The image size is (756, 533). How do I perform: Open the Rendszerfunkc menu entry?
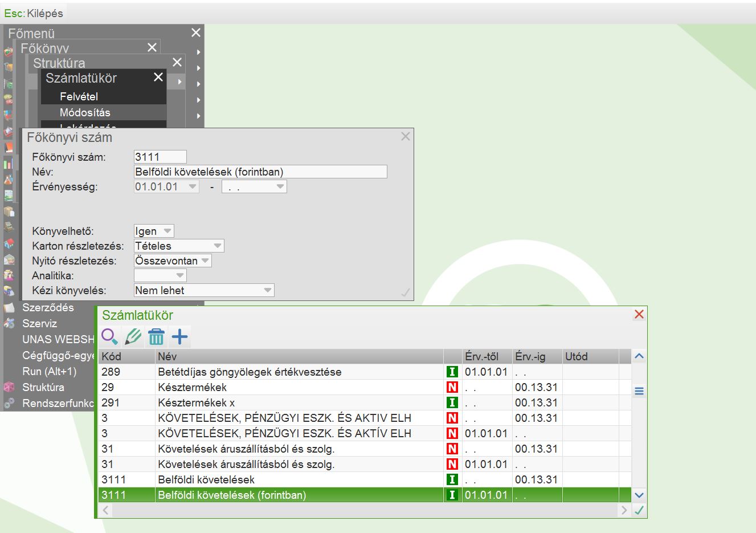point(58,403)
